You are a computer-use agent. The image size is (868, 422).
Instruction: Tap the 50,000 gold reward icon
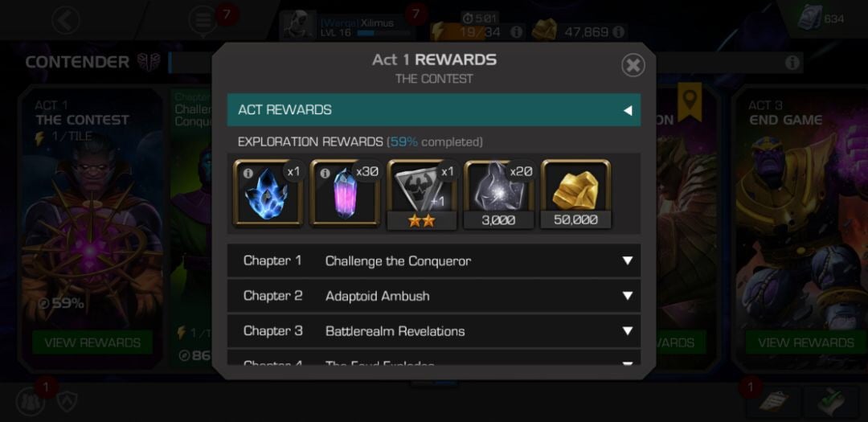[575, 195]
